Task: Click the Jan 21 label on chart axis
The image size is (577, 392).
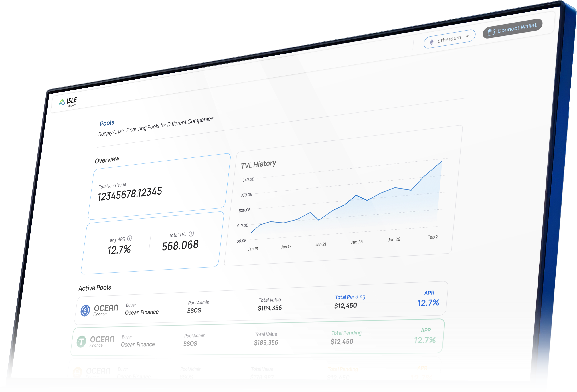Action: point(321,245)
